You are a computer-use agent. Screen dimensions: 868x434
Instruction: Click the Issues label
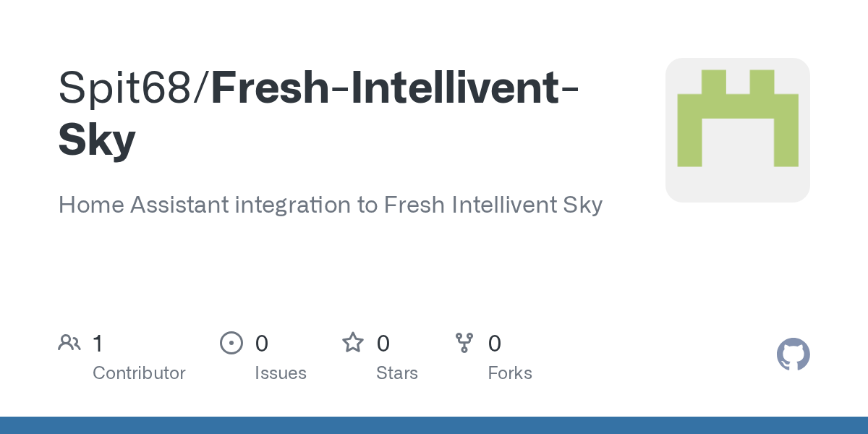(281, 373)
